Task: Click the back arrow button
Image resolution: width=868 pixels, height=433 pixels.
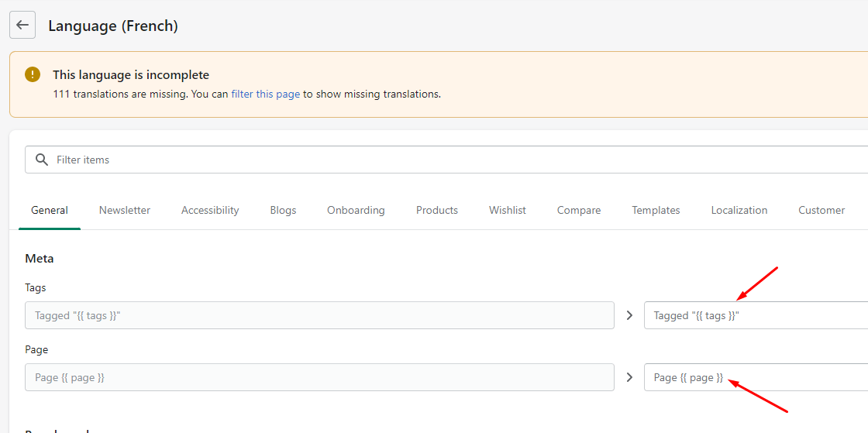Action: [x=22, y=25]
